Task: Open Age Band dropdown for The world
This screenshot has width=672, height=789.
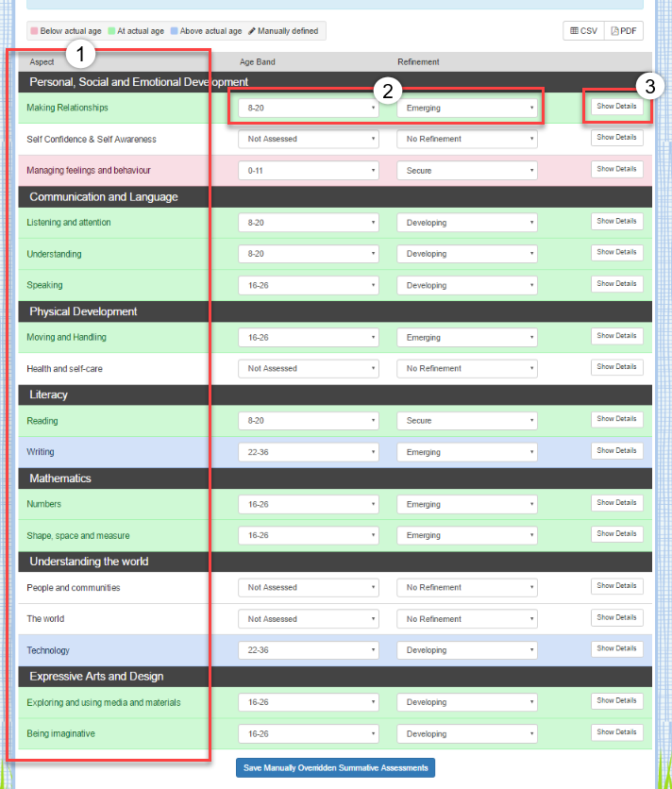Action: pyautogui.click(x=309, y=619)
